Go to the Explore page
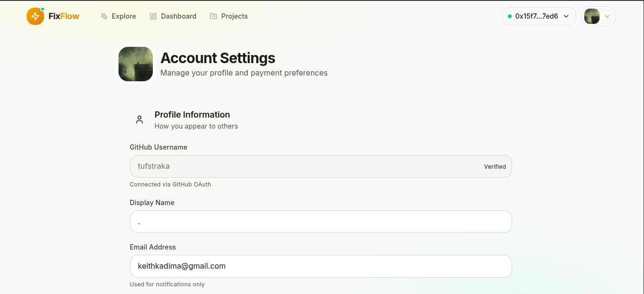The image size is (644, 294). 124,16
